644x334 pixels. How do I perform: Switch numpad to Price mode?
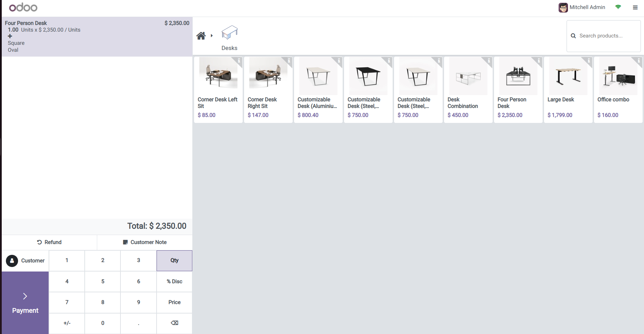[174, 302]
